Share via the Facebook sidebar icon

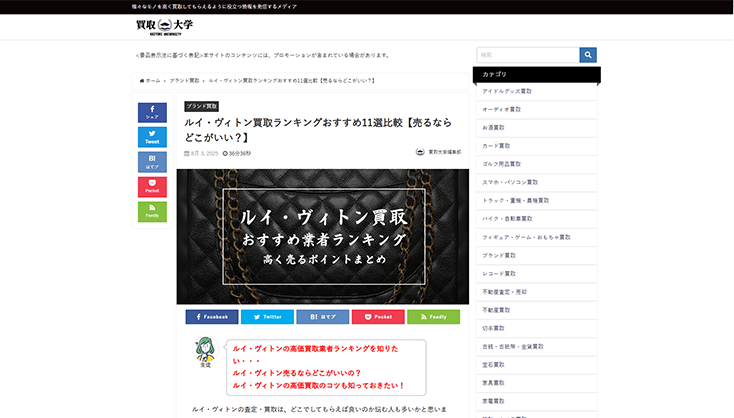pyautogui.click(x=152, y=112)
